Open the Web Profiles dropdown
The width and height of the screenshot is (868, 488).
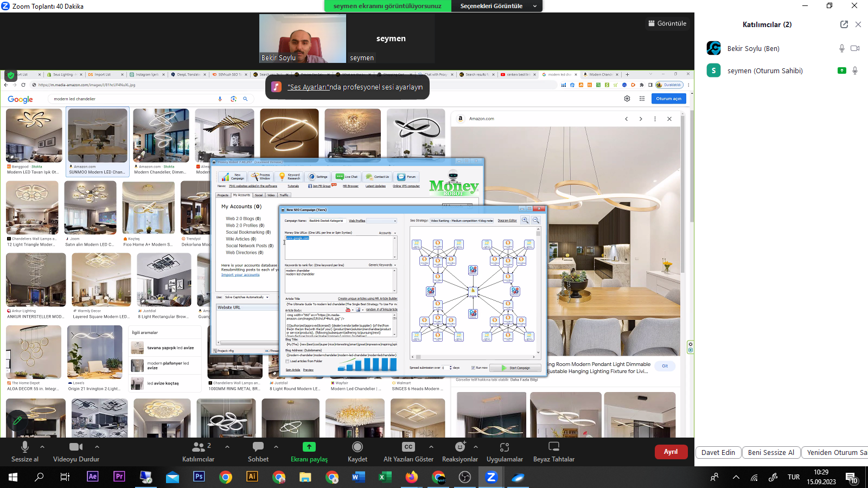(x=381, y=221)
